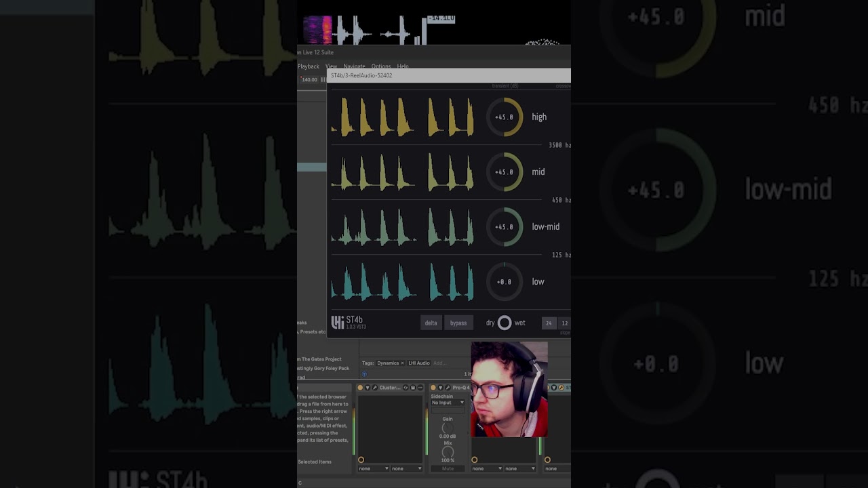Open the View menu
Screen dimensions: 868x488
click(331, 66)
